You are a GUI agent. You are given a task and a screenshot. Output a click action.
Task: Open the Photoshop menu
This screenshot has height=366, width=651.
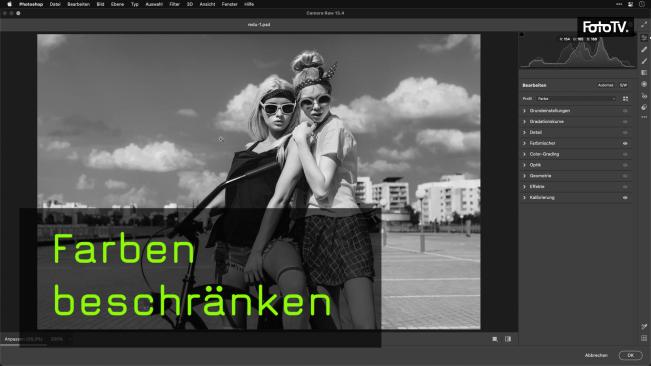click(31, 4)
